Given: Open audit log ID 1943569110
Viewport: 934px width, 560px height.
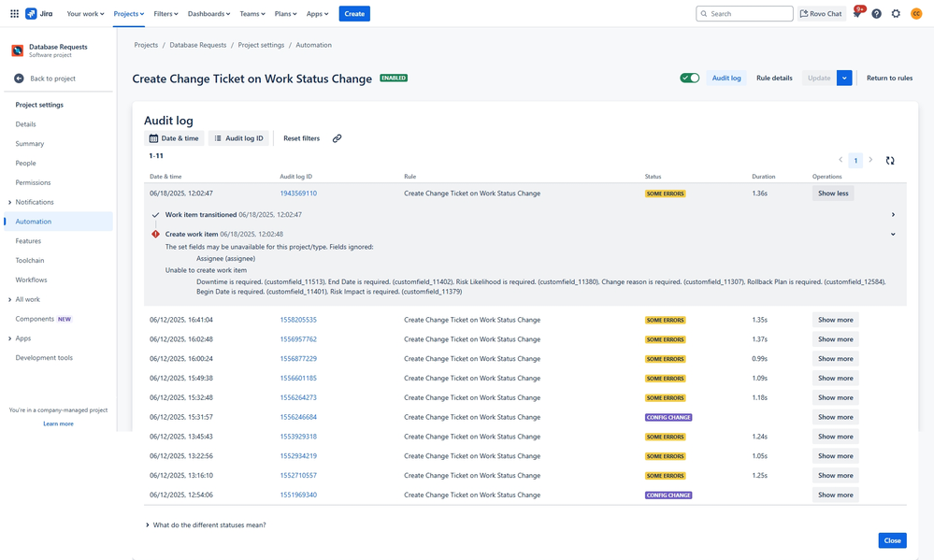Looking at the screenshot, I should 298,194.
